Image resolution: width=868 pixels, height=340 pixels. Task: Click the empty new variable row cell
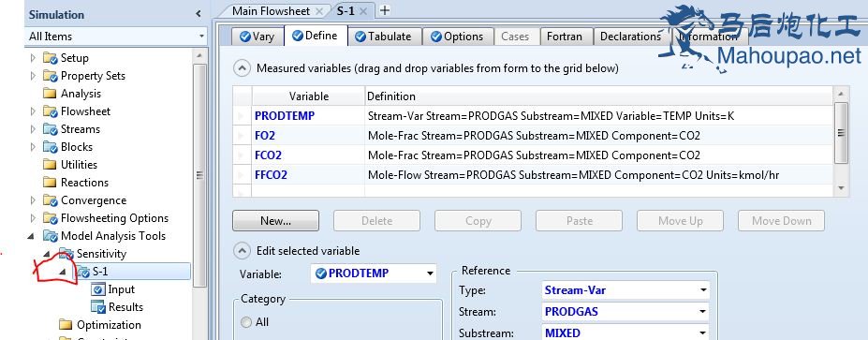point(308,190)
